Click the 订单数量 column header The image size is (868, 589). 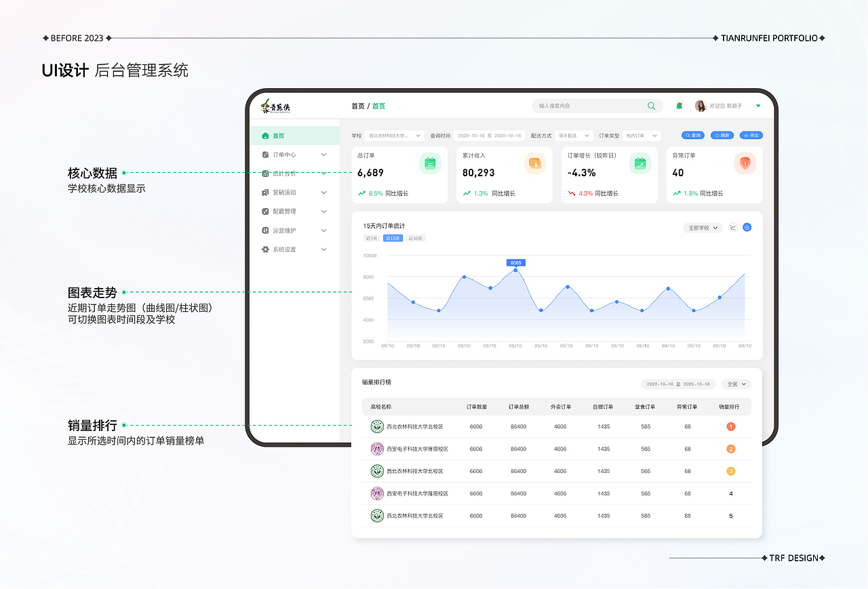pyautogui.click(x=477, y=407)
